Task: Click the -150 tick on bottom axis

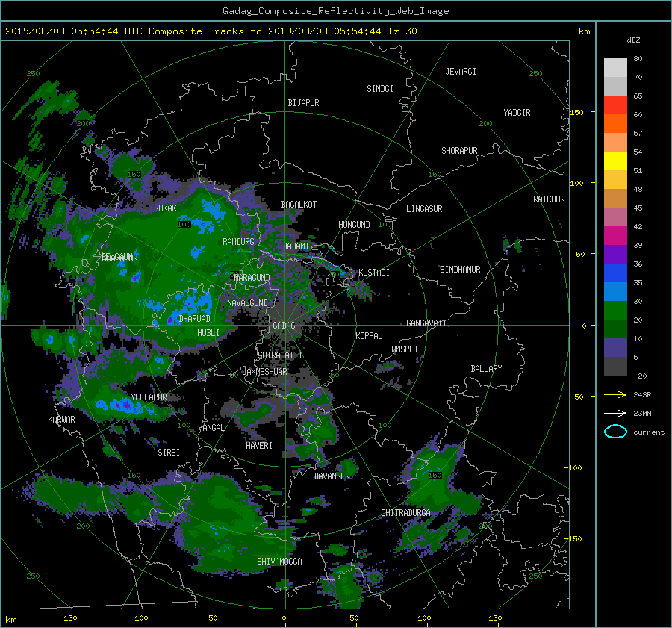Action: (x=68, y=618)
